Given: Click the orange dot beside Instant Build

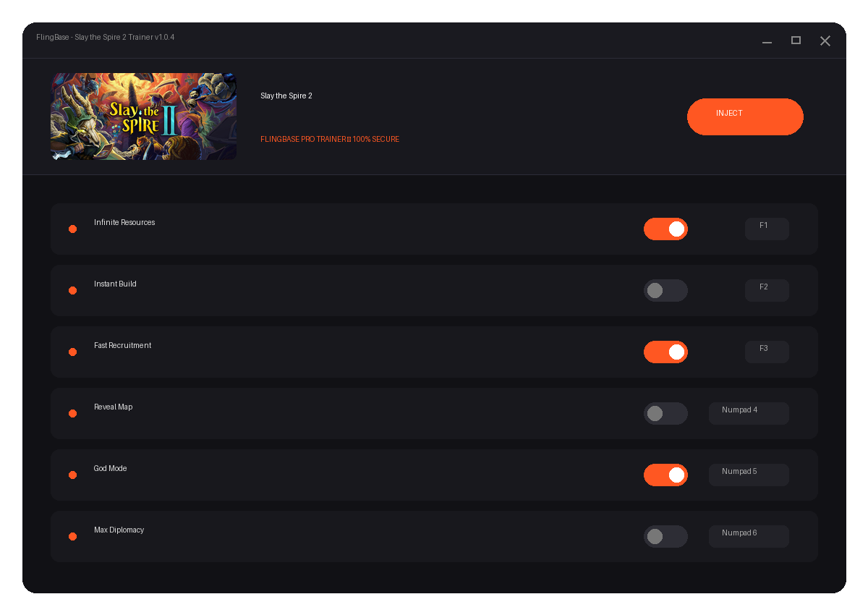Looking at the screenshot, I should [x=72, y=291].
